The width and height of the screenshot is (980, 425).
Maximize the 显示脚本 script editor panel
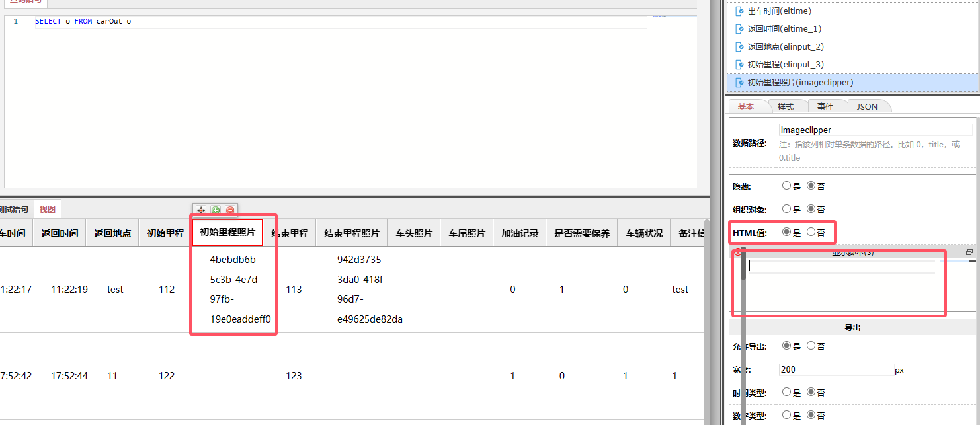pyautogui.click(x=969, y=252)
